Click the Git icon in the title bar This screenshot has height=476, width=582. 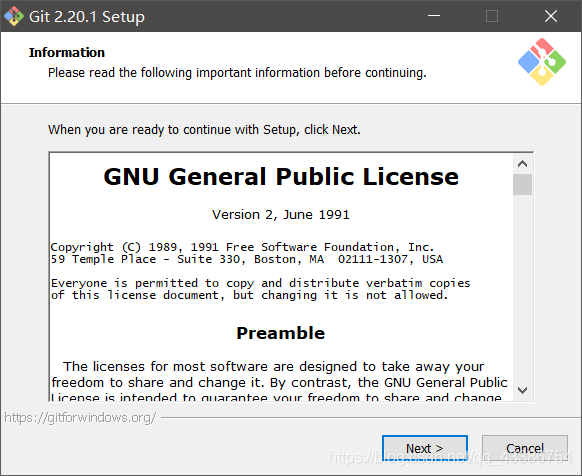(x=14, y=16)
